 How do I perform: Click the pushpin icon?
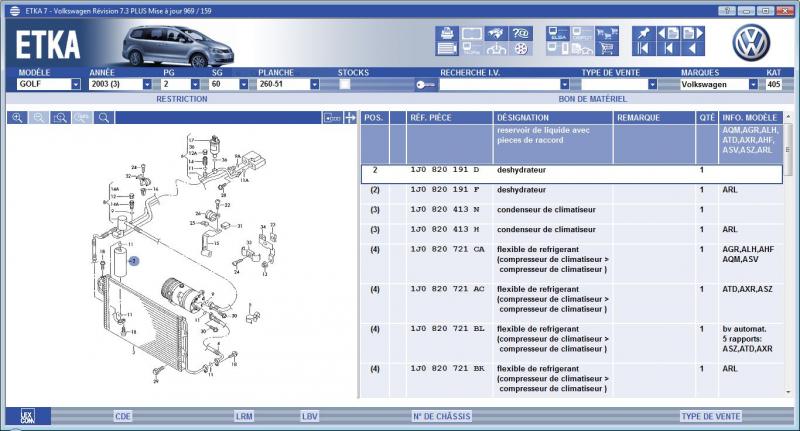tap(644, 34)
